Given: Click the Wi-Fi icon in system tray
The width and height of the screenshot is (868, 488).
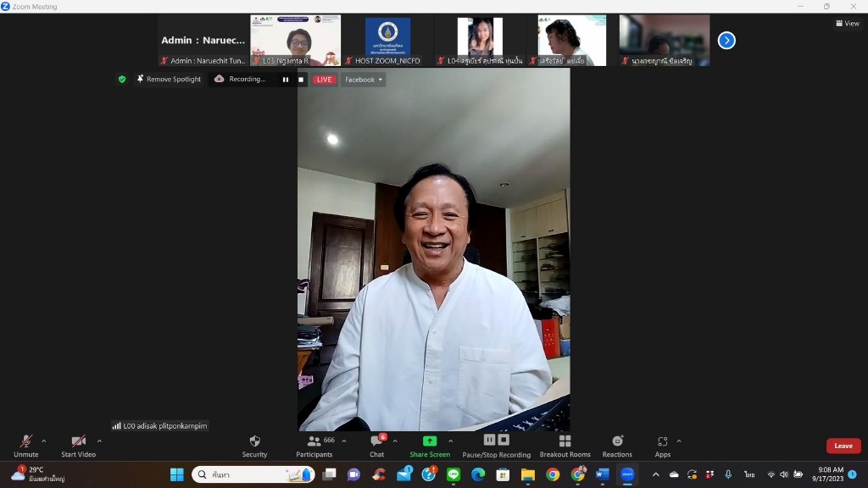Looking at the screenshot, I should coord(771,474).
